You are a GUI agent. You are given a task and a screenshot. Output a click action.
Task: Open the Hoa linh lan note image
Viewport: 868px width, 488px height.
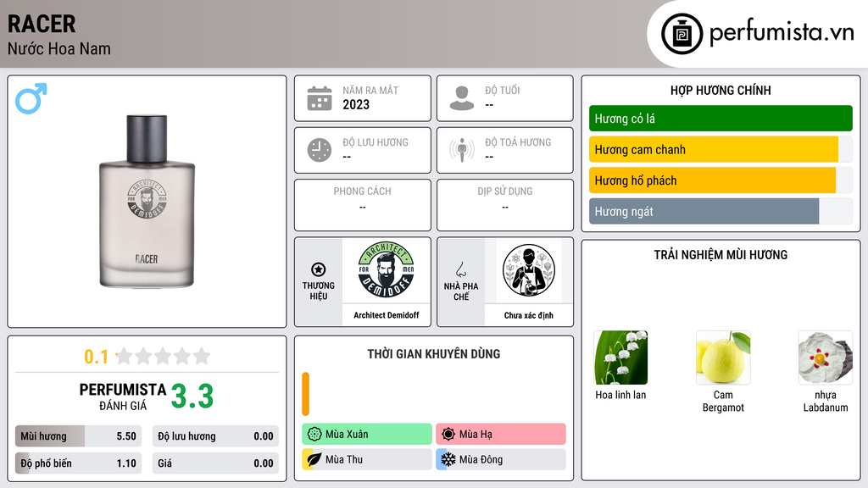tap(620, 358)
